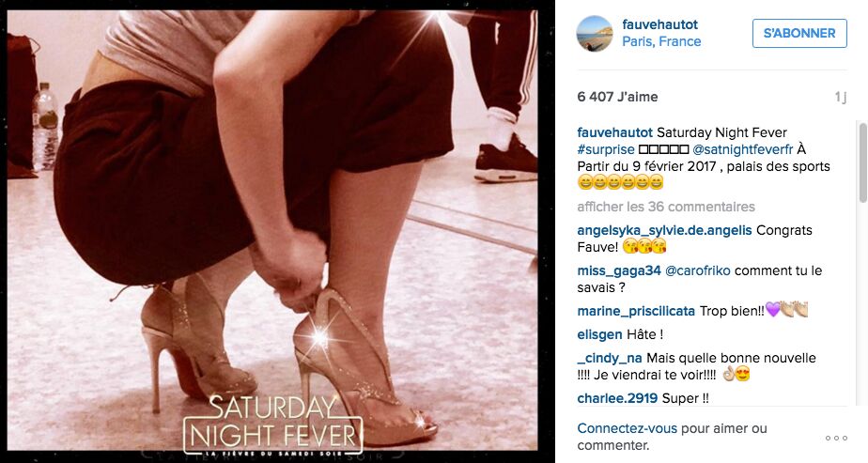This screenshot has width=868, height=463.
Task: Click the comments panel scrollbar thumb
Action: coord(862,162)
